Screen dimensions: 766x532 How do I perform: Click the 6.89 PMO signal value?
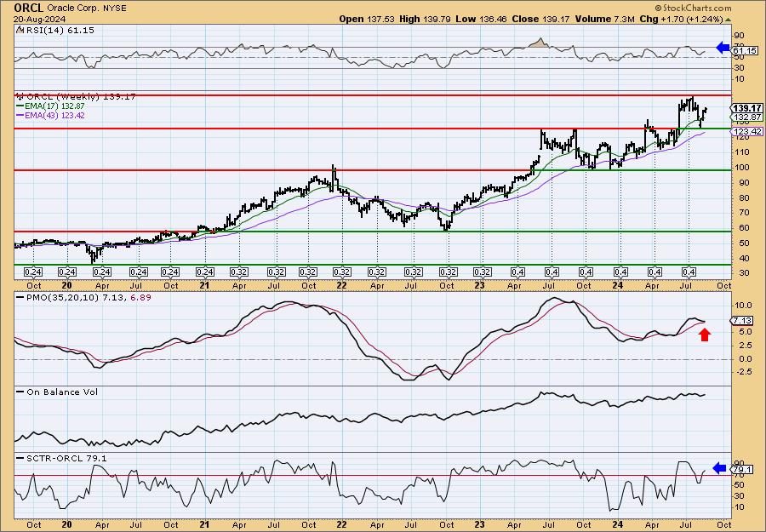(x=142, y=297)
